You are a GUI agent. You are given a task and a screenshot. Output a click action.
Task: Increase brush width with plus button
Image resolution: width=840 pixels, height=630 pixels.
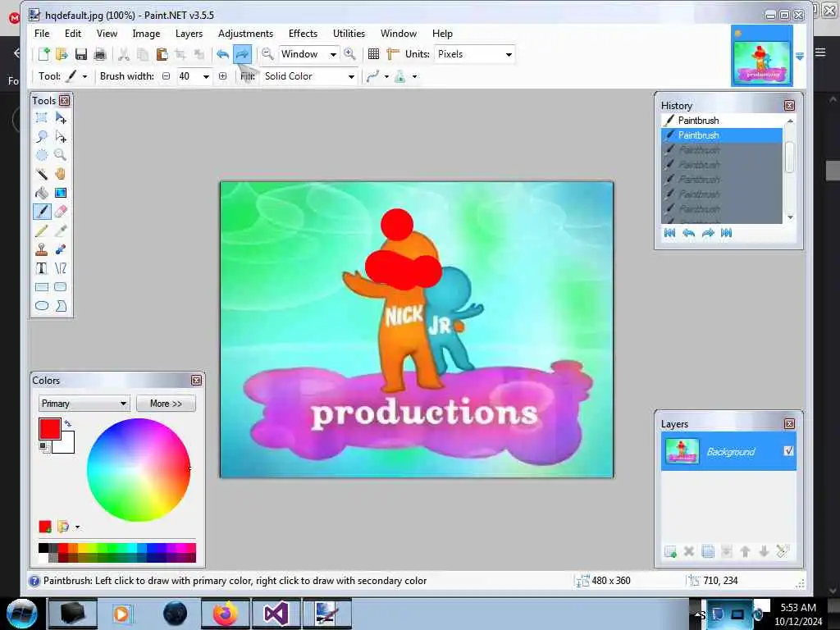coord(223,76)
